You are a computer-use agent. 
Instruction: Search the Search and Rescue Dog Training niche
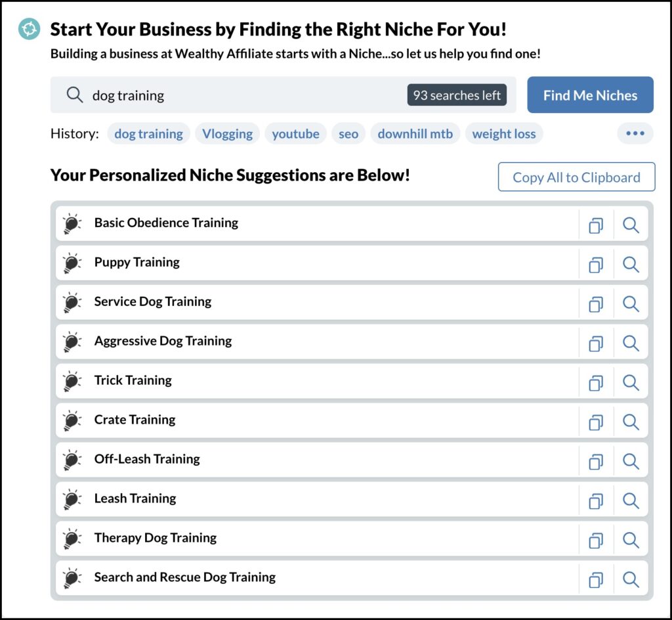pyautogui.click(x=631, y=580)
